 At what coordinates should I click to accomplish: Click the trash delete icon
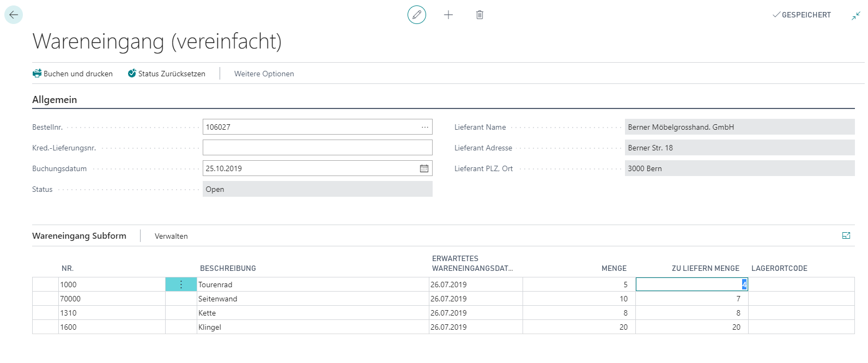click(479, 15)
